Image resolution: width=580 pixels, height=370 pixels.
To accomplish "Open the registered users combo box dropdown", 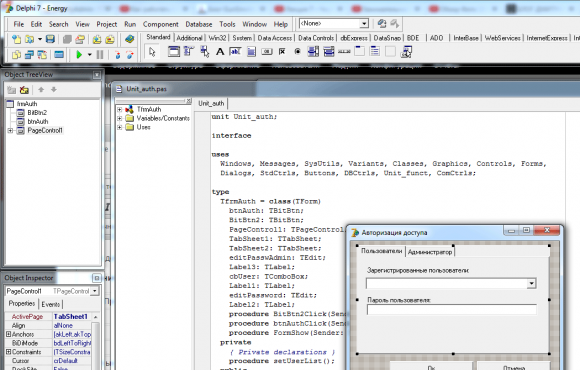I will [531, 283].
